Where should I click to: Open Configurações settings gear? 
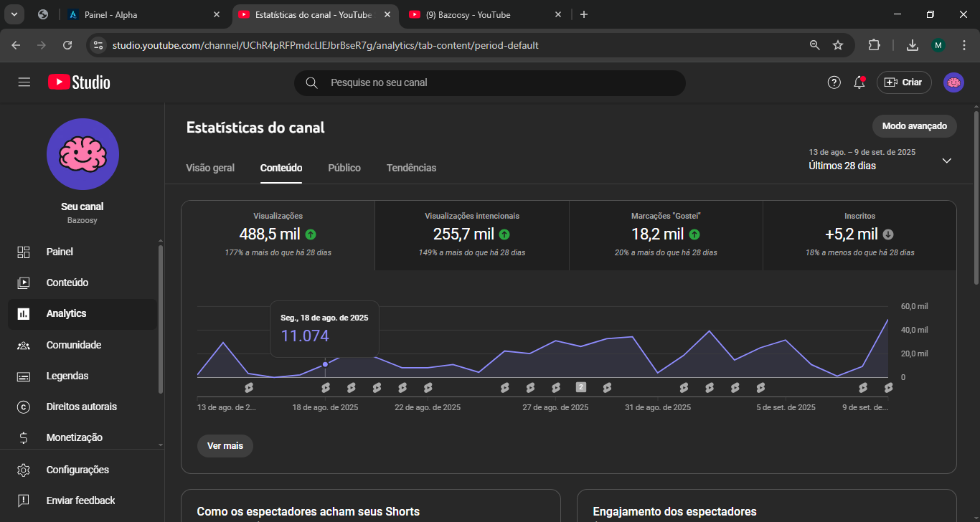coord(77,470)
